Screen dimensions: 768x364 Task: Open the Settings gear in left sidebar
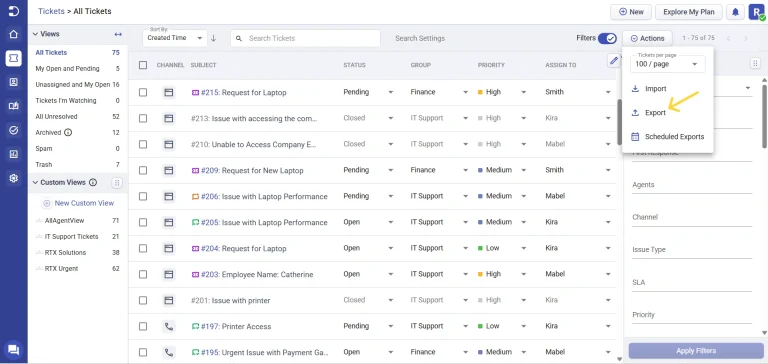14,178
